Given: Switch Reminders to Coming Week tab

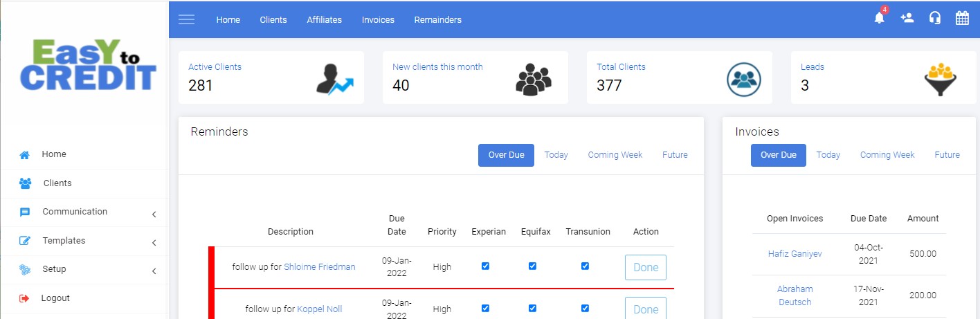Looking at the screenshot, I should point(615,155).
